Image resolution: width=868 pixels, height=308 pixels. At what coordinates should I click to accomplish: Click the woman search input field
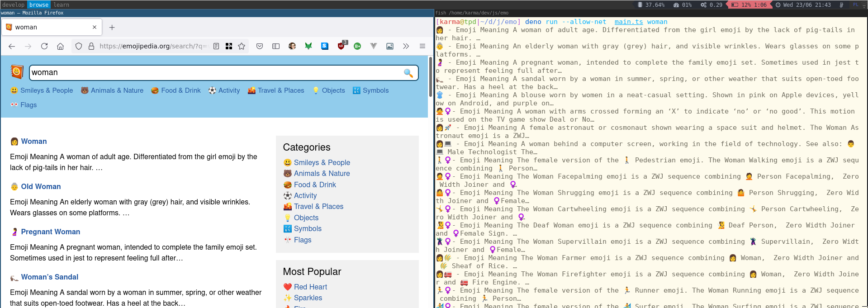tap(215, 72)
